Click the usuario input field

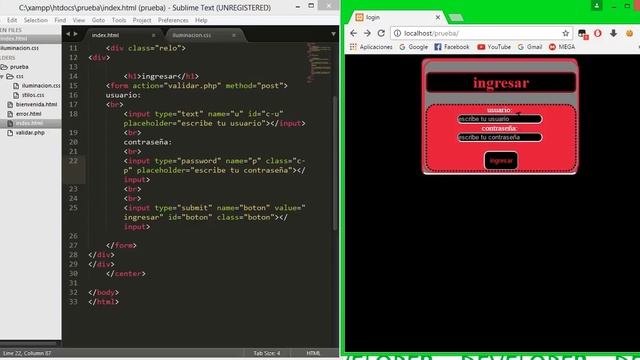(500, 119)
